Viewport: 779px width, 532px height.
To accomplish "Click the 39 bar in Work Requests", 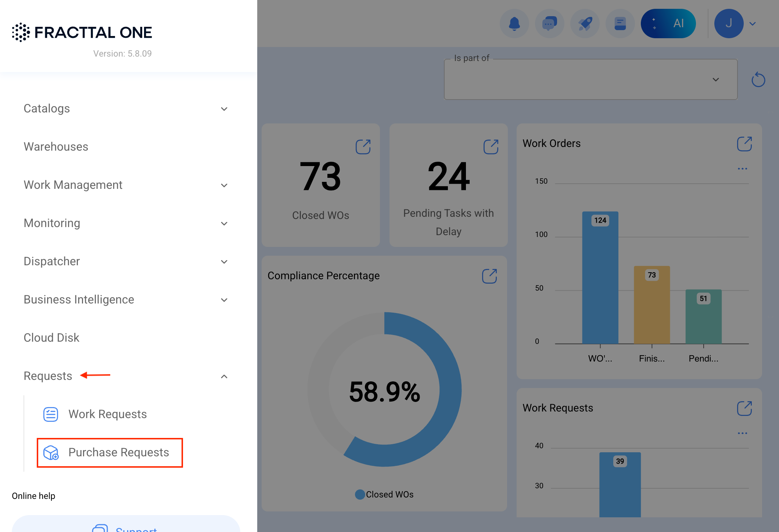I will pos(620,485).
